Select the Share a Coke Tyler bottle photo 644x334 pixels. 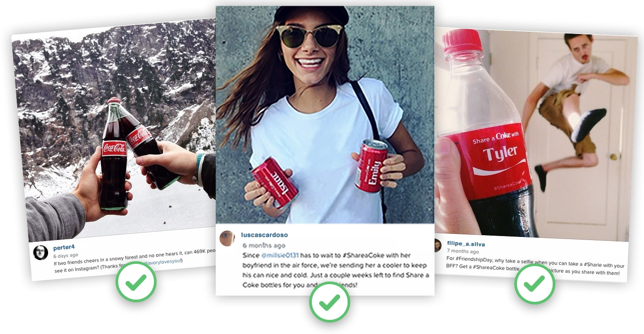536,135
